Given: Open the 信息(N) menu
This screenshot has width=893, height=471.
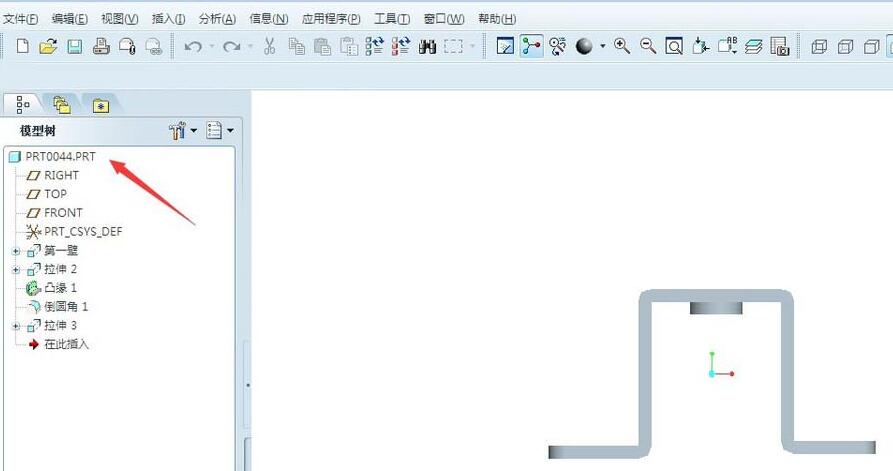Looking at the screenshot, I should tap(269, 19).
